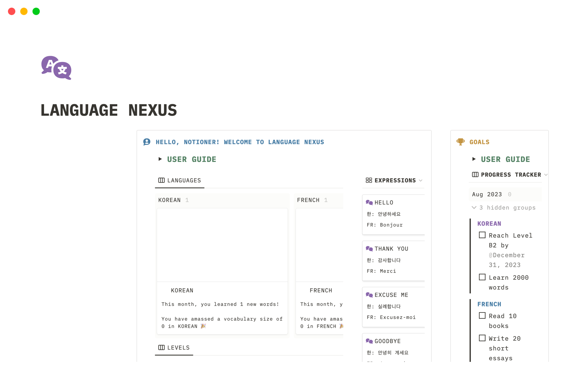Click the golden trophy Goals icon
Screen dimensions: 588x368
click(460, 142)
